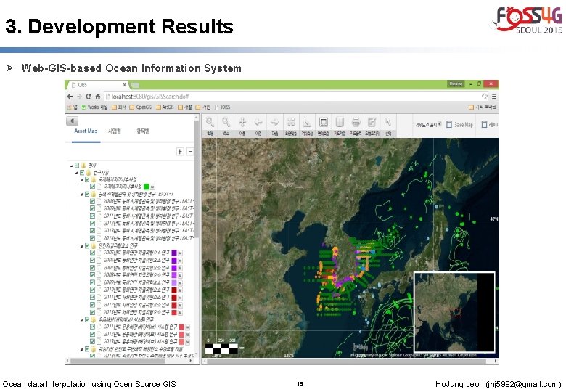Screen dimensions: 566x392
Task: Open the 회사 bookmark folder
Action: click(119, 107)
